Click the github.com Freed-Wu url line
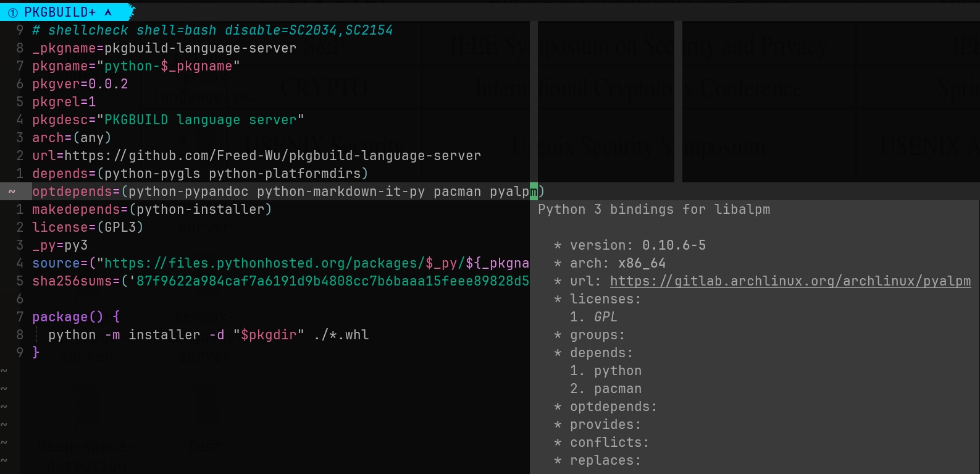980x474 pixels. coord(256,156)
